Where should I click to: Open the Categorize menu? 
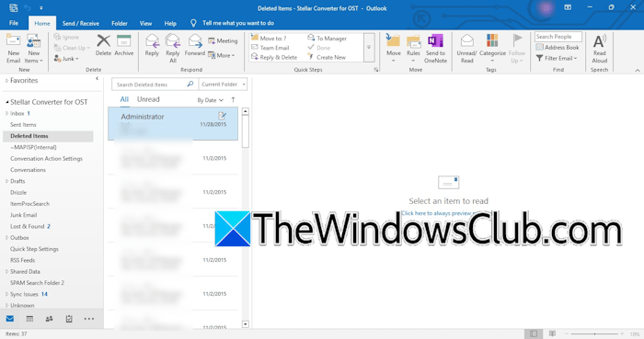pyautogui.click(x=492, y=49)
